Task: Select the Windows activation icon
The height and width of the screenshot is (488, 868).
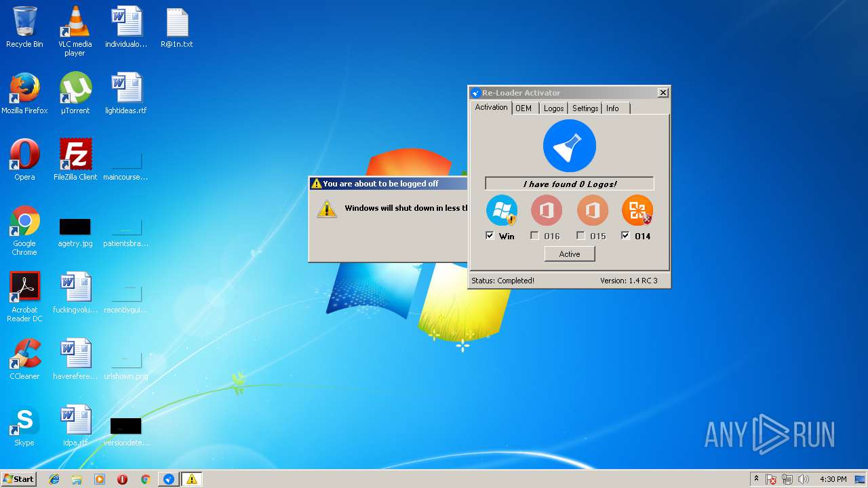Action: 502,211
